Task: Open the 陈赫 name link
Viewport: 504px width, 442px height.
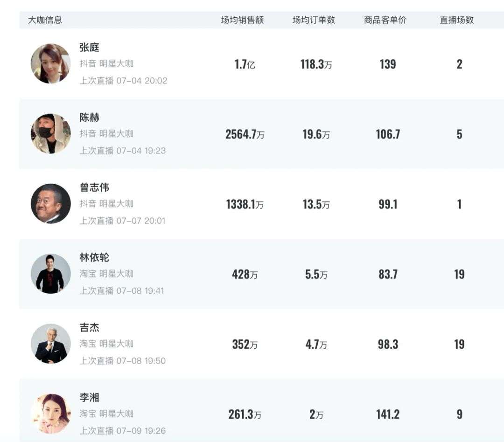Action: coord(89,117)
